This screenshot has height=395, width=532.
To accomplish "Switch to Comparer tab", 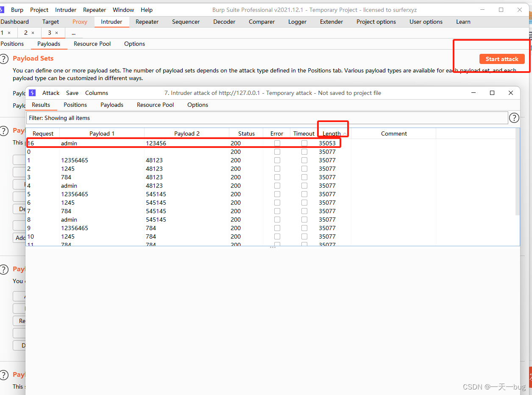I will click(x=262, y=22).
